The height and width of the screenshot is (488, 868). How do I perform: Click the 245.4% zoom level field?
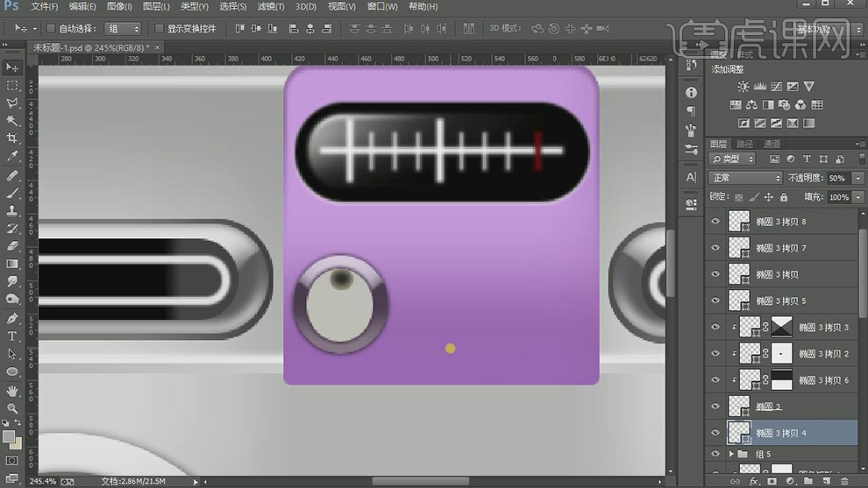(x=43, y=481)
